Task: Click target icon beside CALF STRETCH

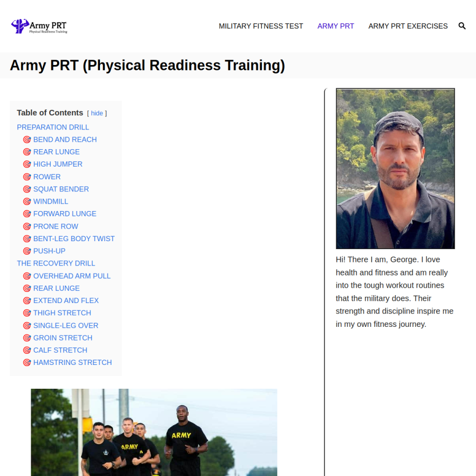Action: pyautogui.click(x=27, y=350)
